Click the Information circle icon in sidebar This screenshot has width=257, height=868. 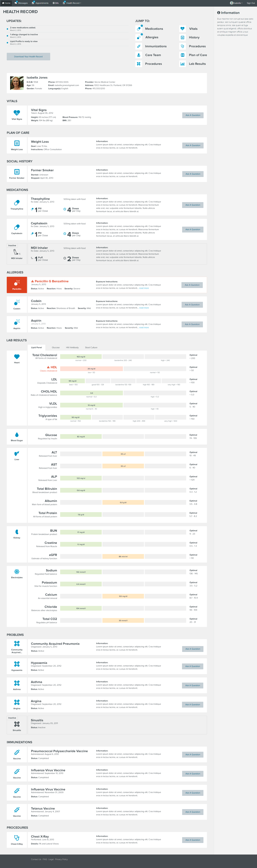point(219,13)
